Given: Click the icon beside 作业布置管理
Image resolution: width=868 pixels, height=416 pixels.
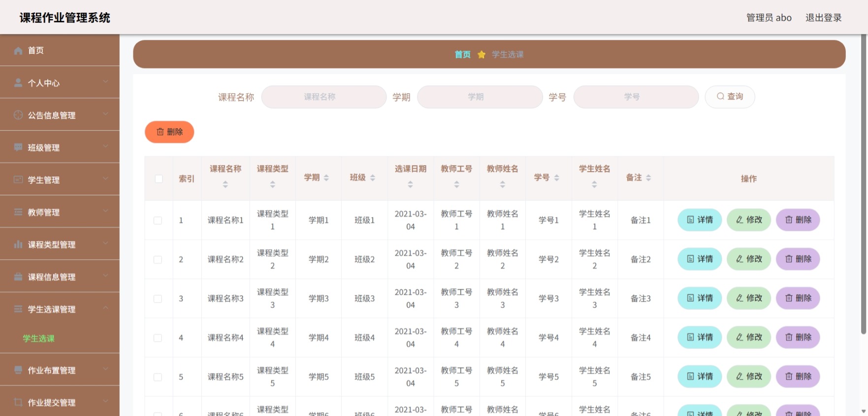Looking at the screenshot, I should click(18, 370).
